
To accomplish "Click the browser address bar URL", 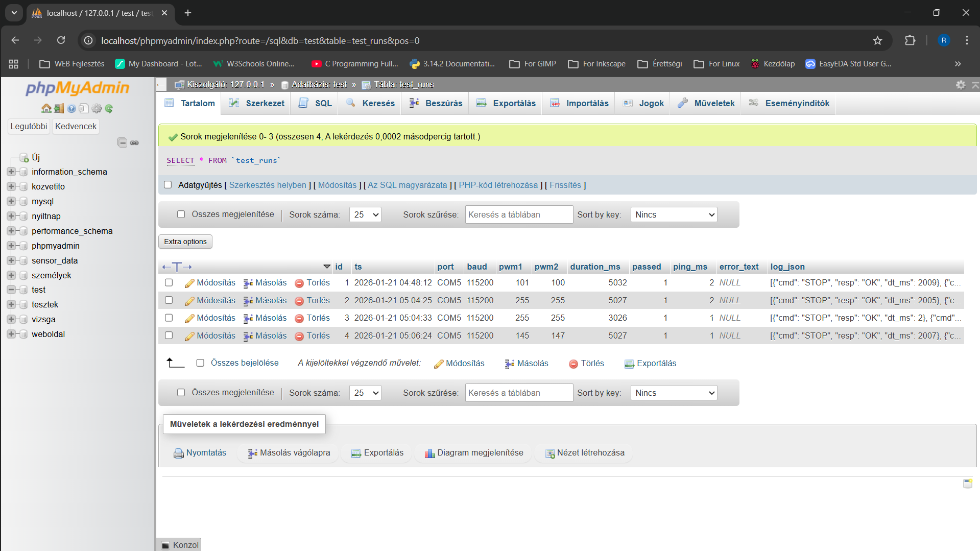I will point(260,40).
